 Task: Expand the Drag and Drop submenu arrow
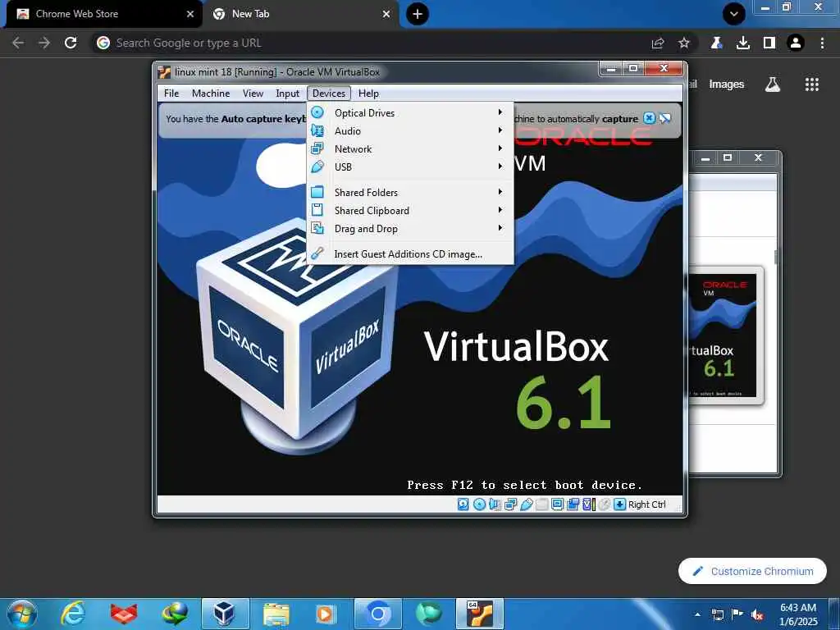[x=500, y=228]
